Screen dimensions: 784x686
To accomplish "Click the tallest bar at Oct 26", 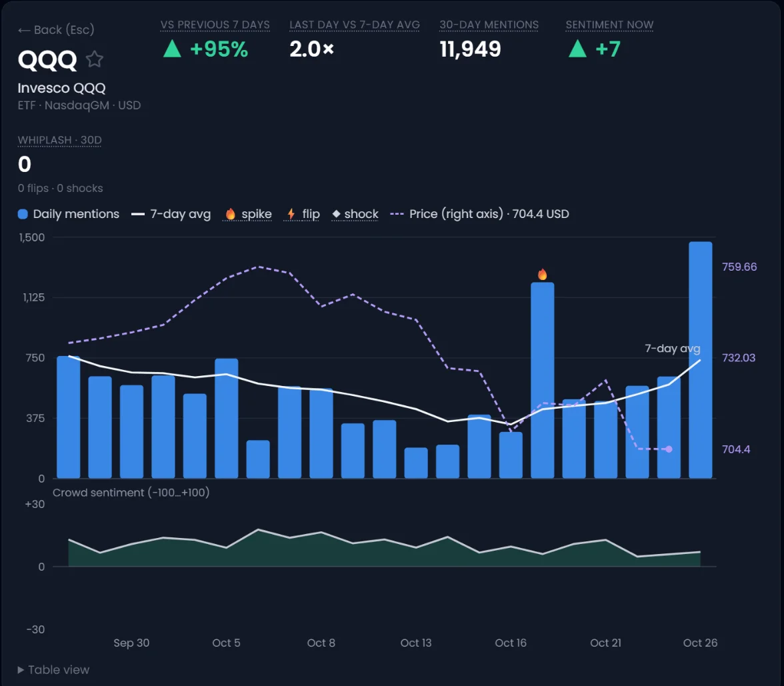I will (700, 360).
